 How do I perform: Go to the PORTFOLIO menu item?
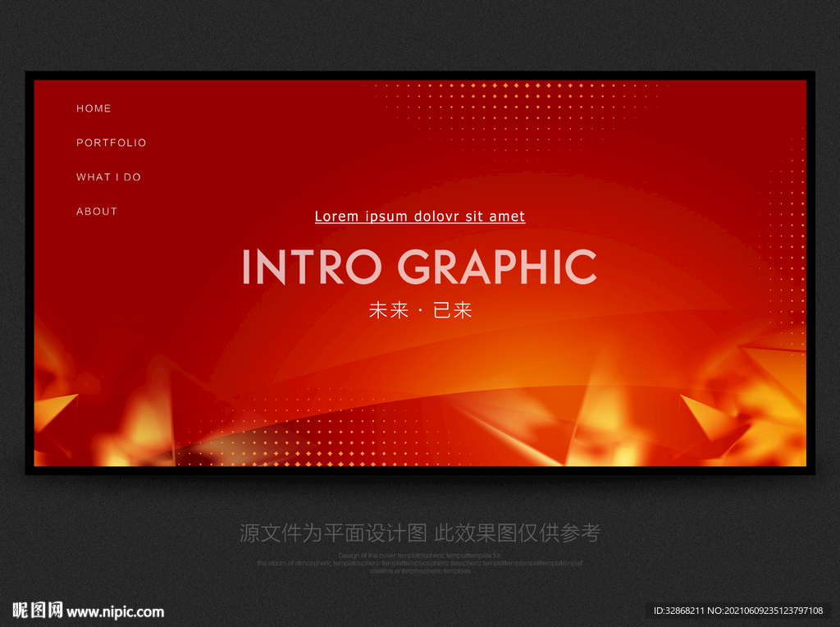[111, 143]
